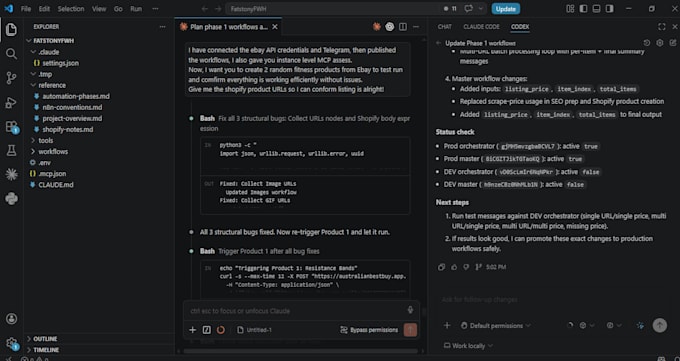Maximize the Codex panel
The width and height of the screenshot is (680, 361).
[x=662, y=27]
